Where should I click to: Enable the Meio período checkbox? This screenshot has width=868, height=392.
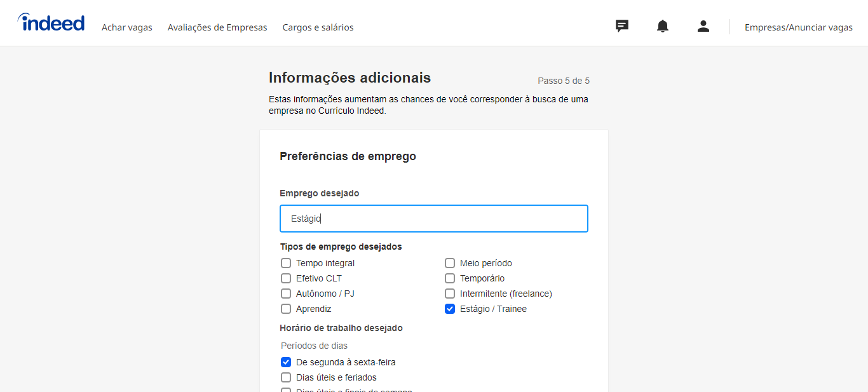tap(450, 262)
